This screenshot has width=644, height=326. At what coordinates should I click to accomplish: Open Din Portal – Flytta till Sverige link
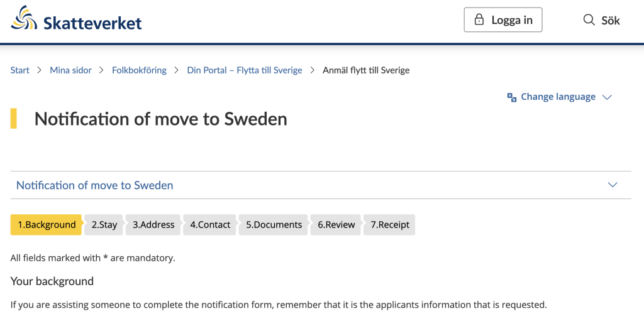point(244,70)
